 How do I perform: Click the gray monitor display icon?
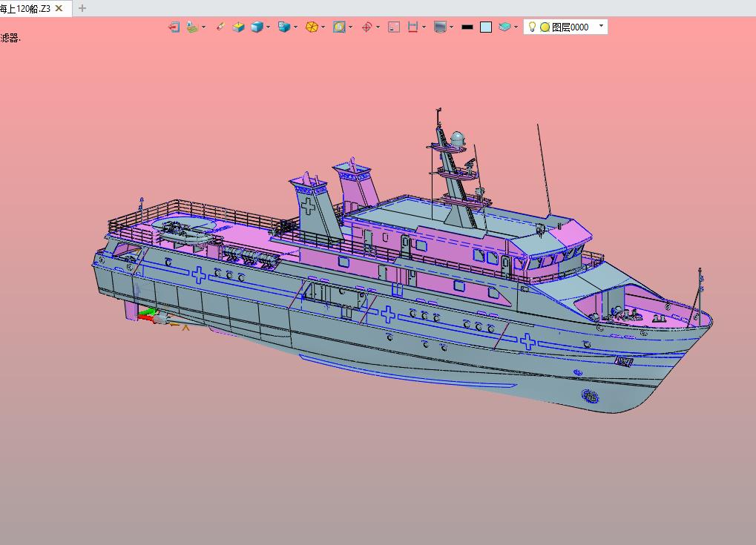click(x=440, y=27)
